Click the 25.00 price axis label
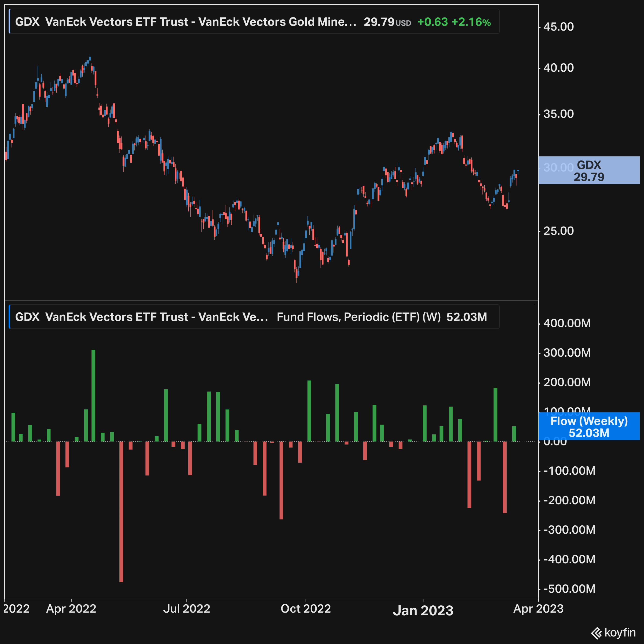Image resolution: width=644 pixels, height=644 pixels. tap(559, 231)
